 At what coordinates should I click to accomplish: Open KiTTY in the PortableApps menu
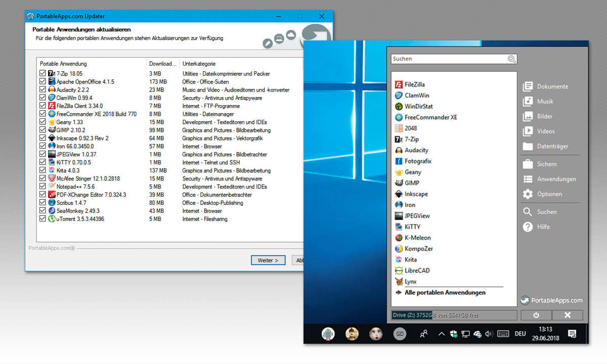coord(407,227)
